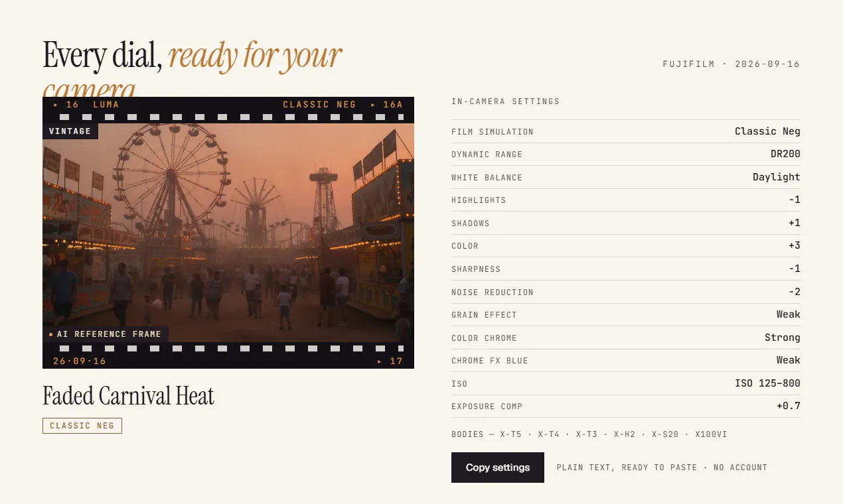
Task: Click the Copy settings button
Action: (x=498, y=468)
